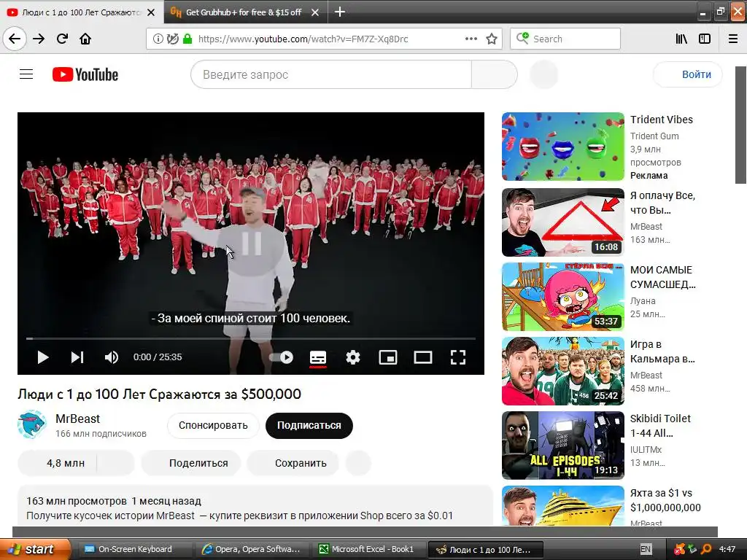Open the Игра в Кальмара video thumbnail
Screen dimensions: 747x560
pyautogui.click(x=562, y=371)
